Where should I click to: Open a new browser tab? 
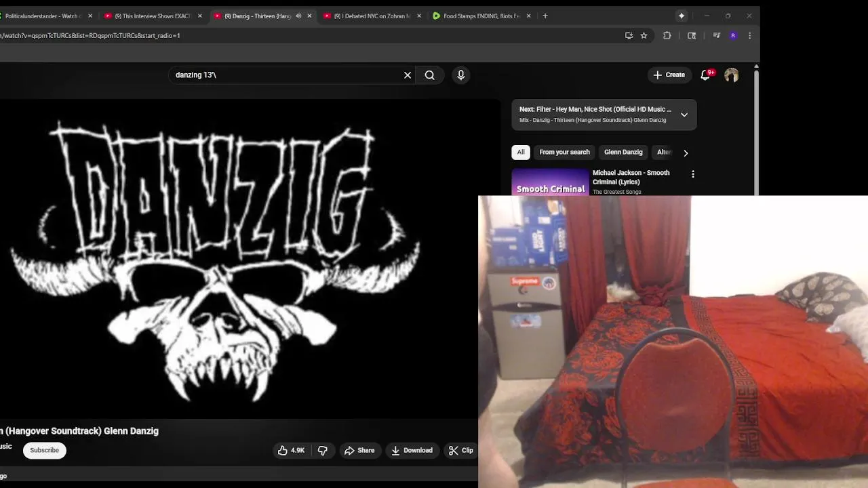click(x=545, y=16)
